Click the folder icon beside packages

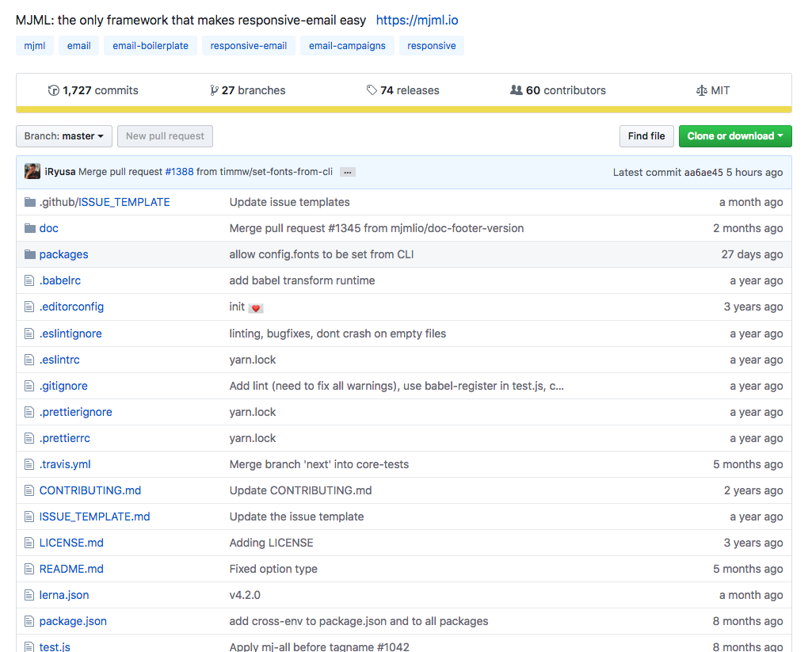[x=30, y=254]
